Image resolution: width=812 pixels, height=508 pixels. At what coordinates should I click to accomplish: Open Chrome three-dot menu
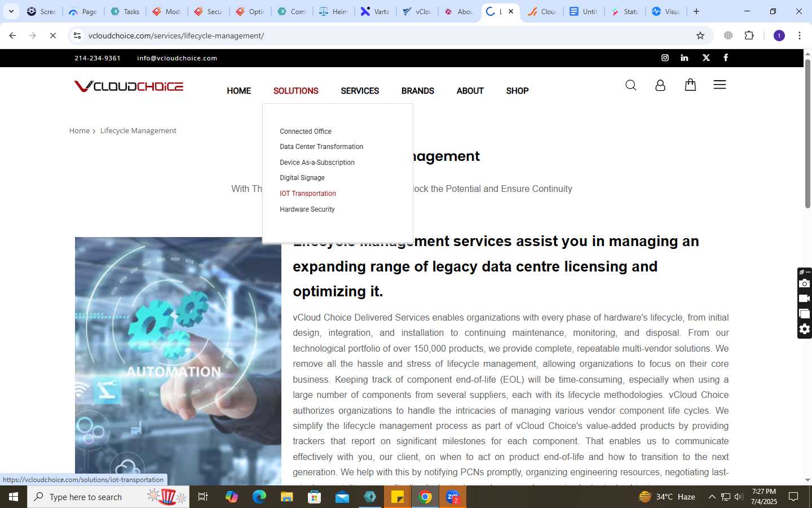800,36
